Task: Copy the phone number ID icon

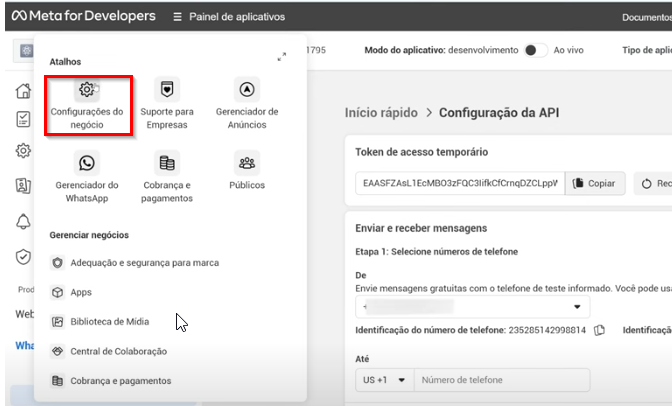Action: pyautogui.click(x=599, y=330)
